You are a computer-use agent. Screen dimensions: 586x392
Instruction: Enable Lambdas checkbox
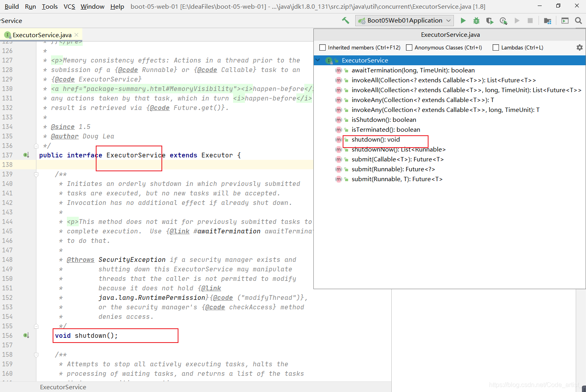point(496,47)
